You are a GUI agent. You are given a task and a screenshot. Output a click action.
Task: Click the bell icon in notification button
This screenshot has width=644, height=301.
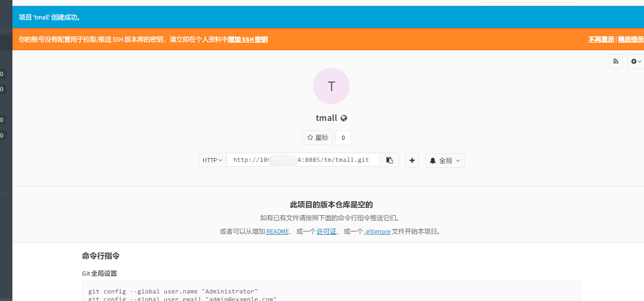[433, 161]
